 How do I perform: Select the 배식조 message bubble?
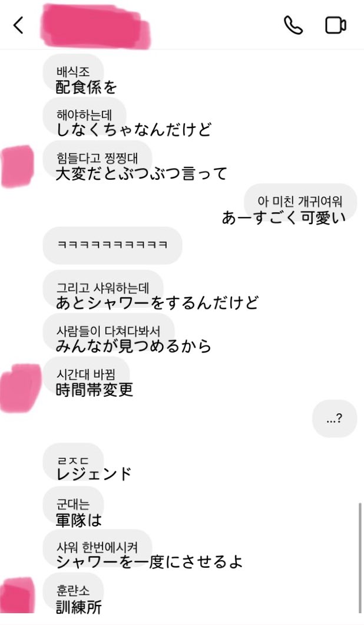point(73,73)
